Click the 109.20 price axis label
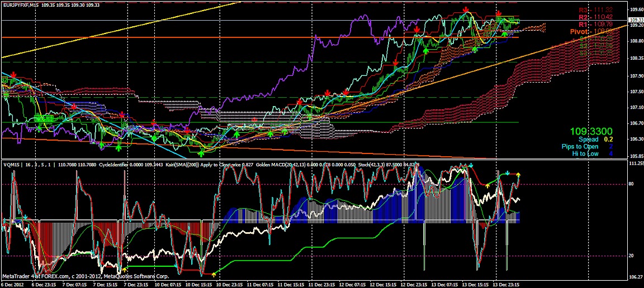Screen dimensions: 644x288 (x=636, y=25)
